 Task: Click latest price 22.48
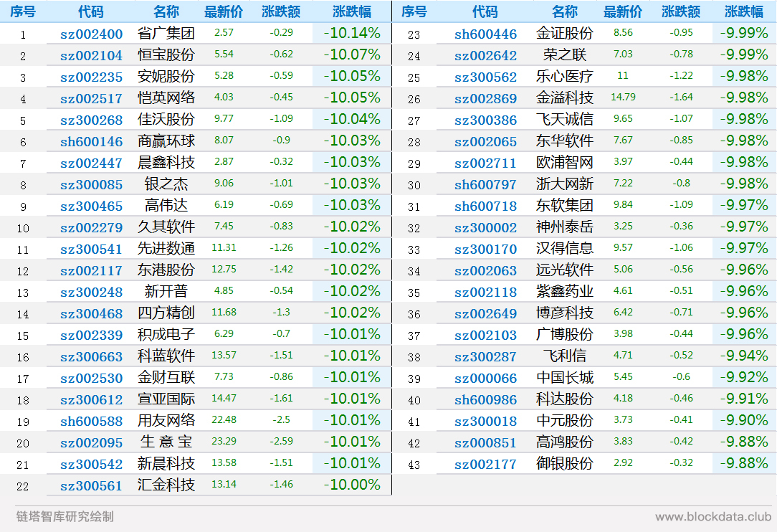pyautogui.click(x=224, y=420)
